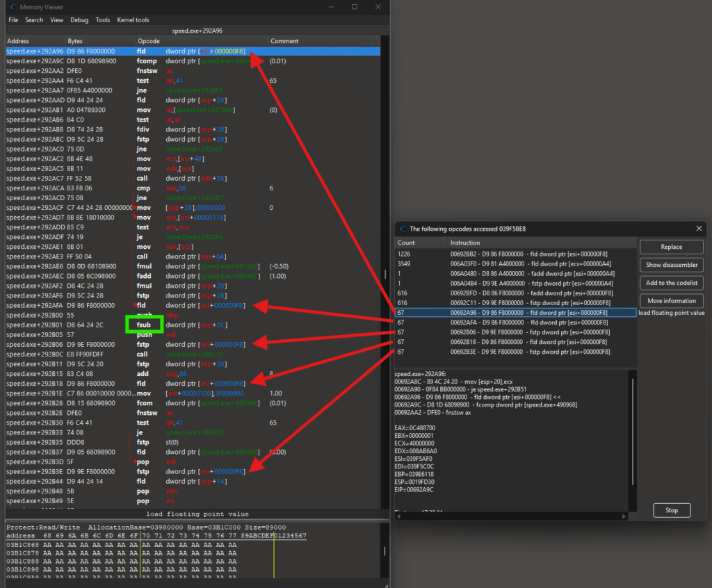This screenshot has width=712, height=588.
Task: Open the Tools menu
Action: 103,20
